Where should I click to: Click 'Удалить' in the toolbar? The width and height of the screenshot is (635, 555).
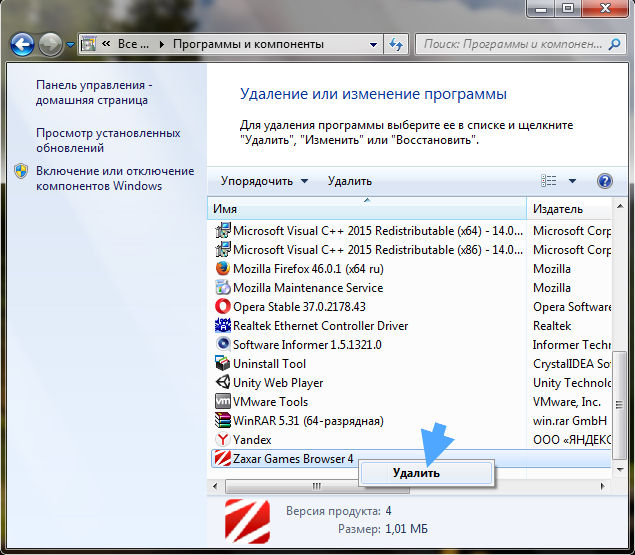pyautogui.click(x=349, y=181)
